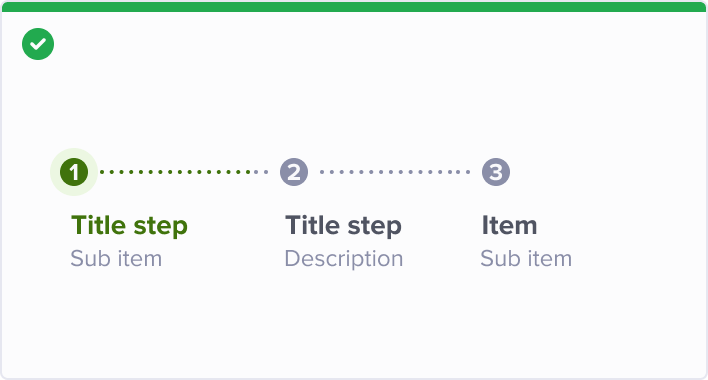The image size is (708, 380).
Task: Click the numeral 1 in the dark green circle
Action: pos(74,172)
